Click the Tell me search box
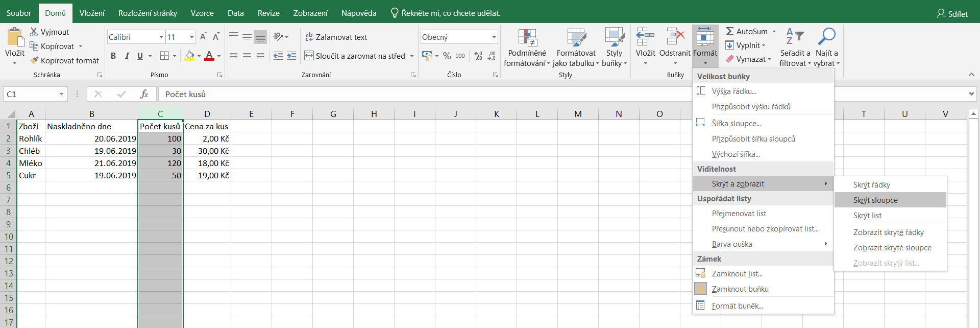Image resolution: width=980 pixels, height=328 pixels. point(446,13)
